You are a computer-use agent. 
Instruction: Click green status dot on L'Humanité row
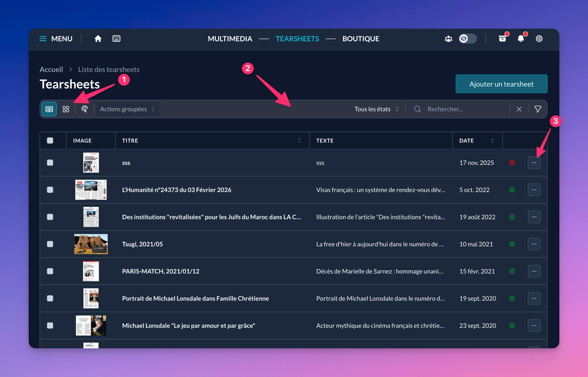click(512, 190)
